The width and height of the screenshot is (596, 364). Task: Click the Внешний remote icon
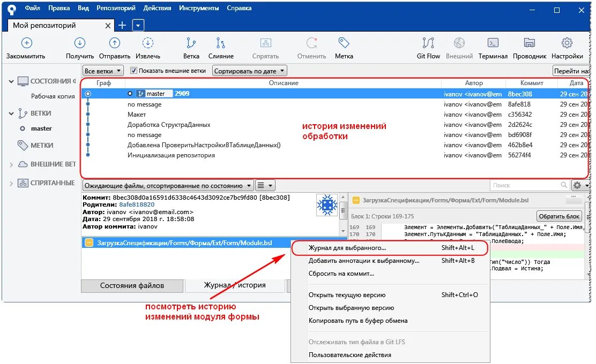(x=459, y=43)
